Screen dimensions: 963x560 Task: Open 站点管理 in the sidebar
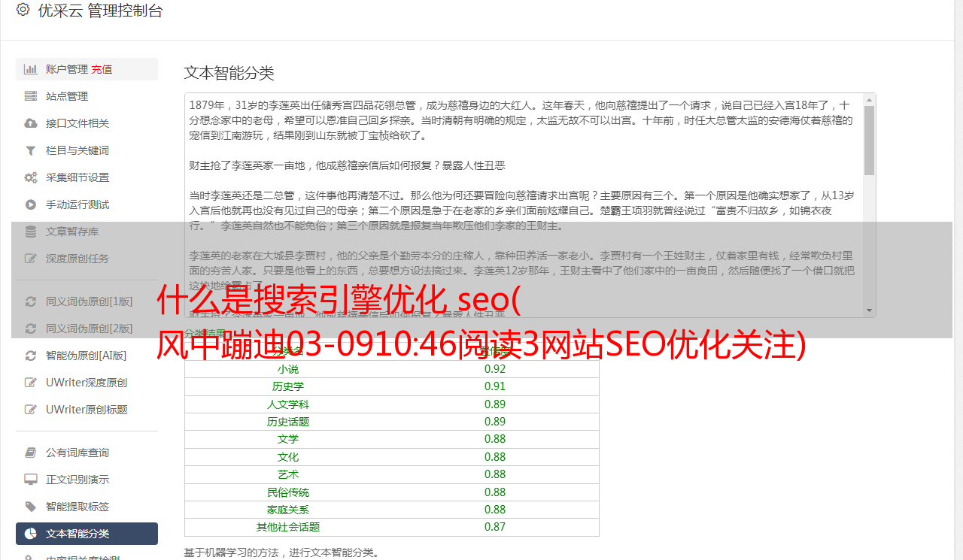click(87, 96)
